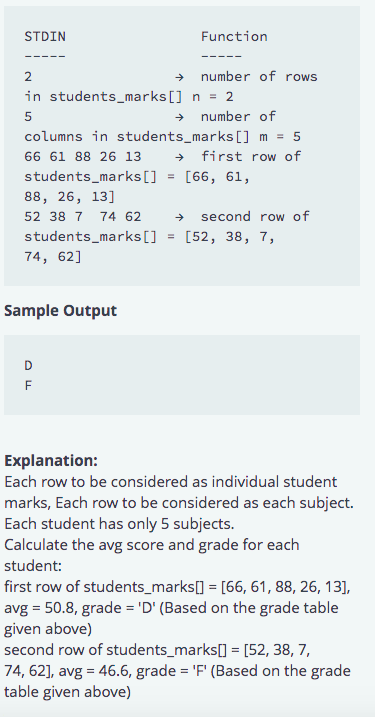This screenshot has height=717, width=375.
Task: Click the text 'avg = 50.8, grade = 'D''
Action: [80, 608]
